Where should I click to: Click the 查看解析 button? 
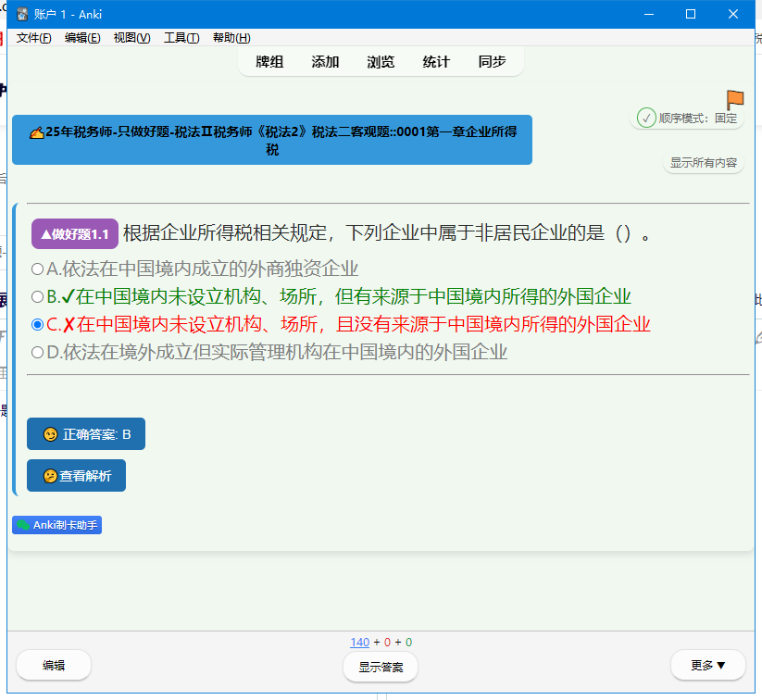pyautogui.click(x=76, y=475)
